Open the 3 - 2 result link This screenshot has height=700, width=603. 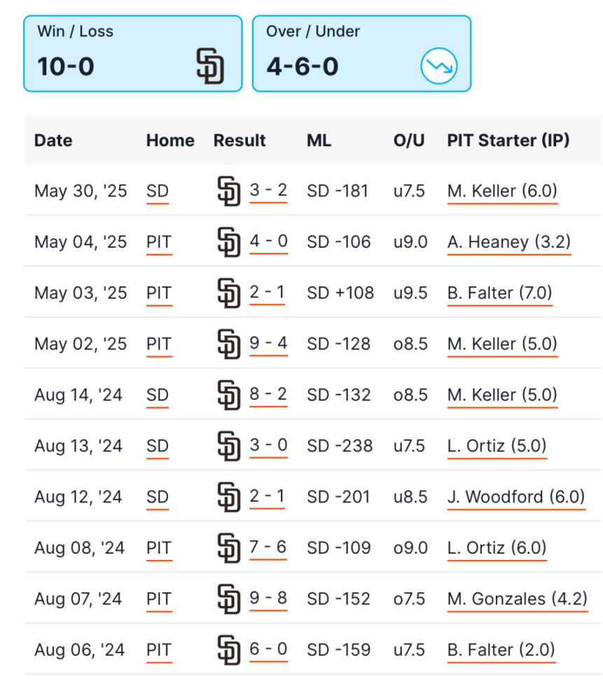(x=268, y=190)
